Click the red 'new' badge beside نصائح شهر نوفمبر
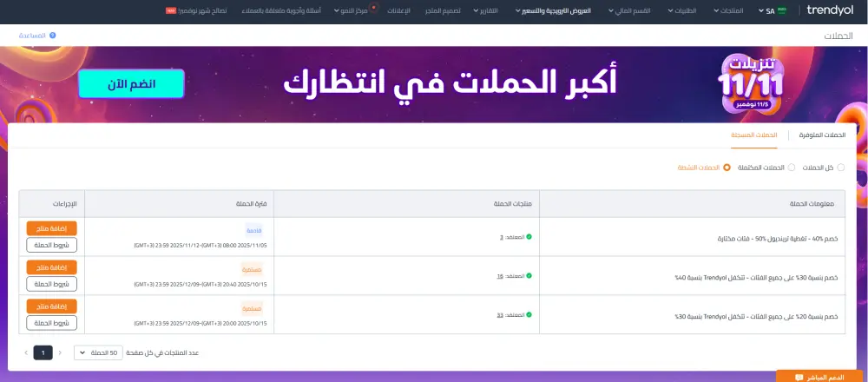This screenshot has height=382, width=868. point(171,10)
